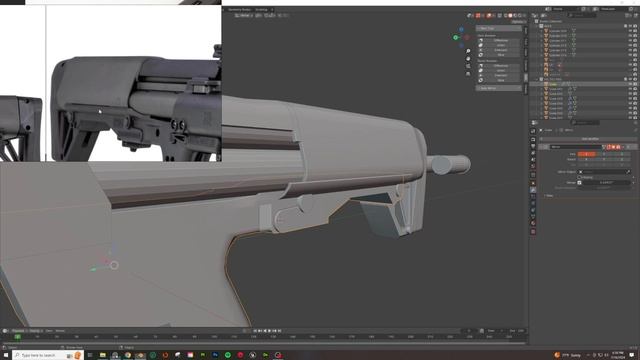Switch to Scripting workspace tab
Image resolution: width=640 pixels, height=360 pixels.
261,9
